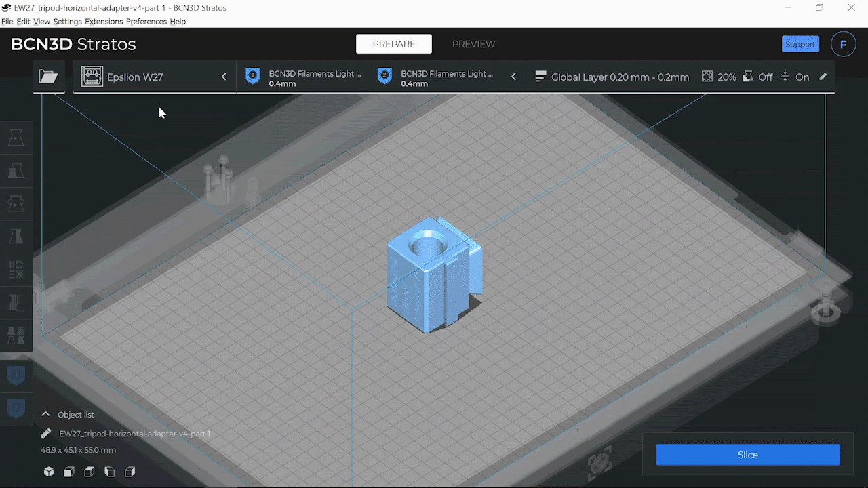Screen dimensions: 868x488
Task: Open the Help menu
Action: click(178, 22)
